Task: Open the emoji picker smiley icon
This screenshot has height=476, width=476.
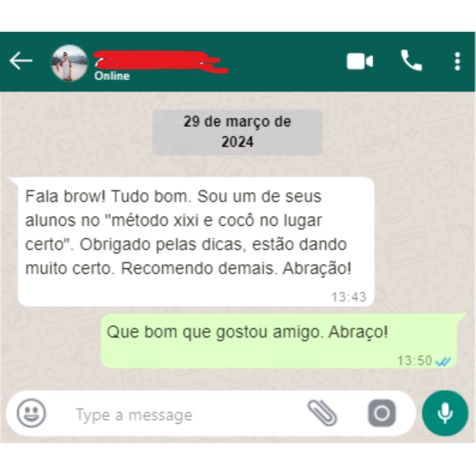Action: click(x=31, y=413)
